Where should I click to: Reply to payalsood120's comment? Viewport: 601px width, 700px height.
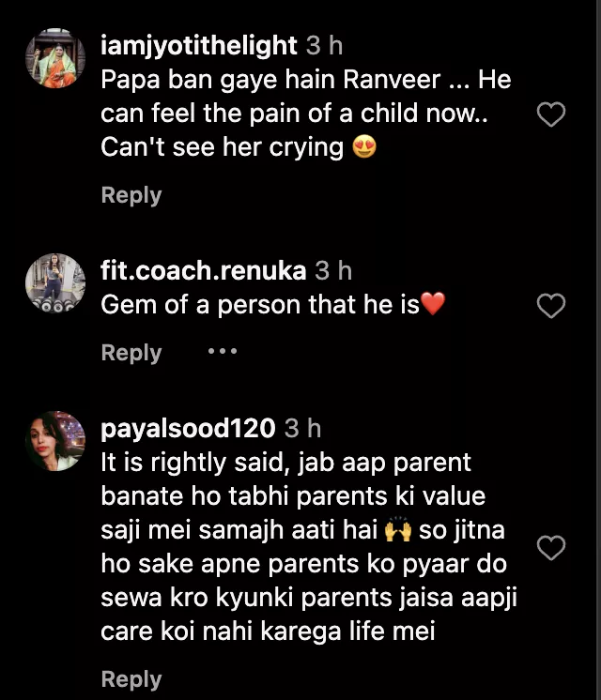coord(131,679)
